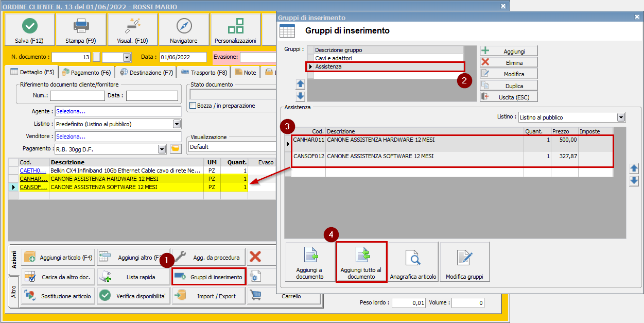
Task: Click N. documento field with 13
Action: coord(71,57)
